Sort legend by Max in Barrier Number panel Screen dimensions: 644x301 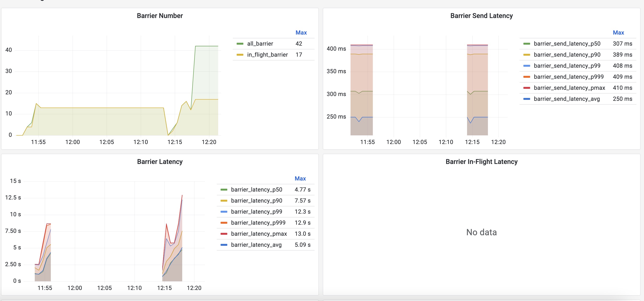point(301,33)
